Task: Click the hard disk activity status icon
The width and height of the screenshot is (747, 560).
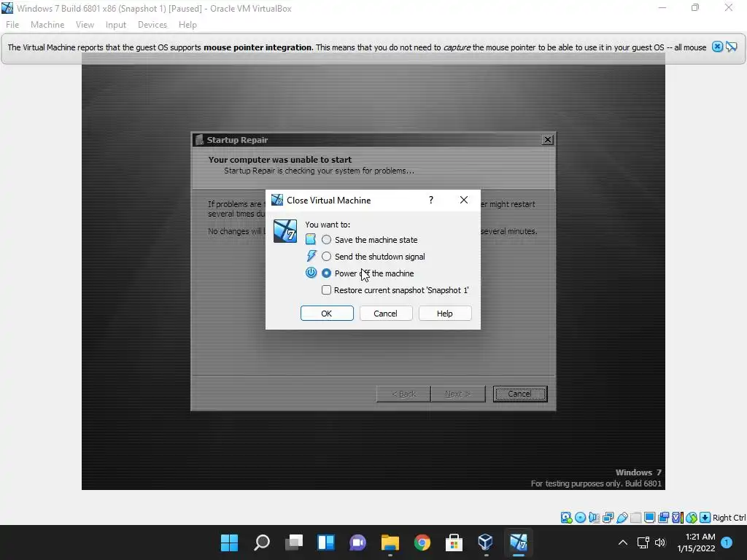Action: tap(566, 518)
